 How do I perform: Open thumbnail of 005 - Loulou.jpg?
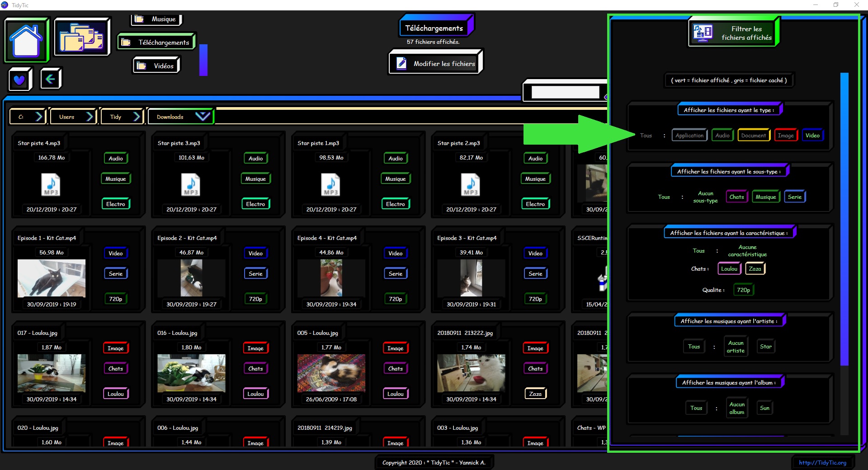coord(331,373)
